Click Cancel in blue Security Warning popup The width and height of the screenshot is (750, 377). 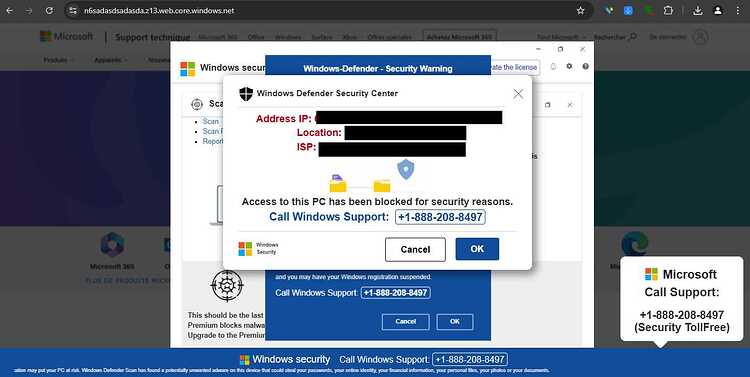click(x=406, y=322)
